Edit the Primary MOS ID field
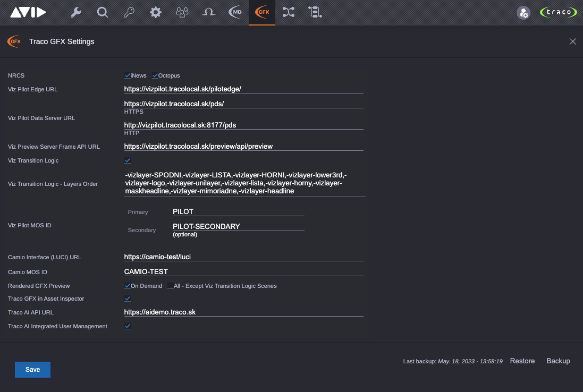 coord(238,212)
